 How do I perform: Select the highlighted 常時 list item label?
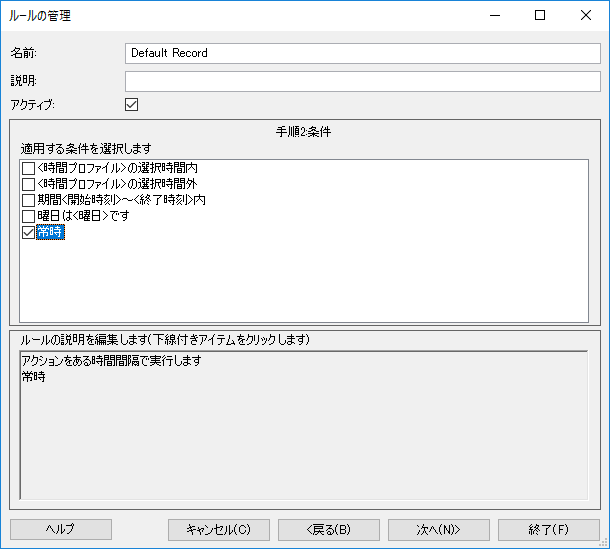[50, 232]
